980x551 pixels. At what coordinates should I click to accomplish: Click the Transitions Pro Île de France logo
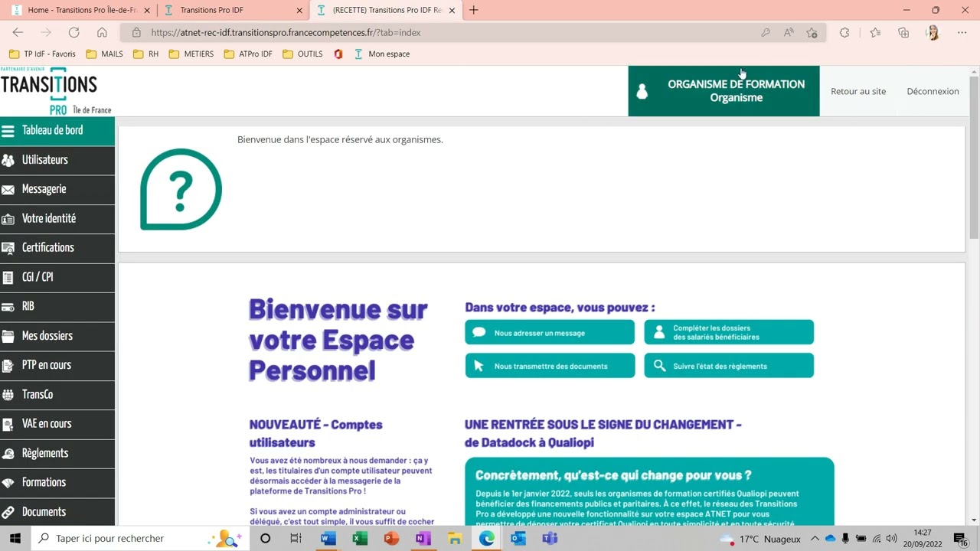56,91
